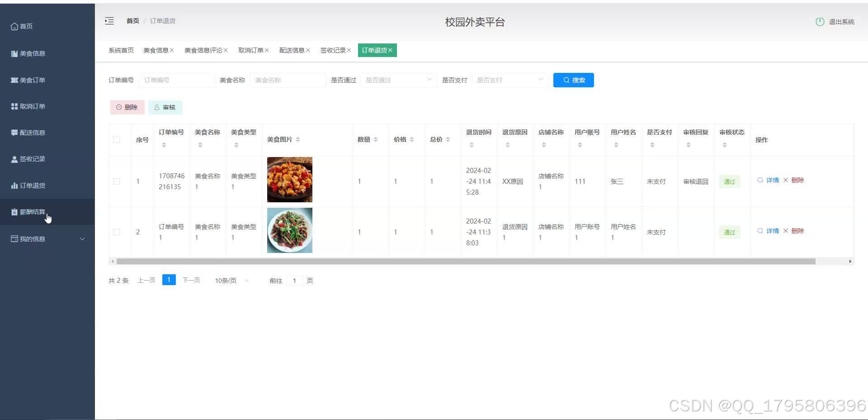Open 薪酬结算 in the sidebar

point(32,211)
